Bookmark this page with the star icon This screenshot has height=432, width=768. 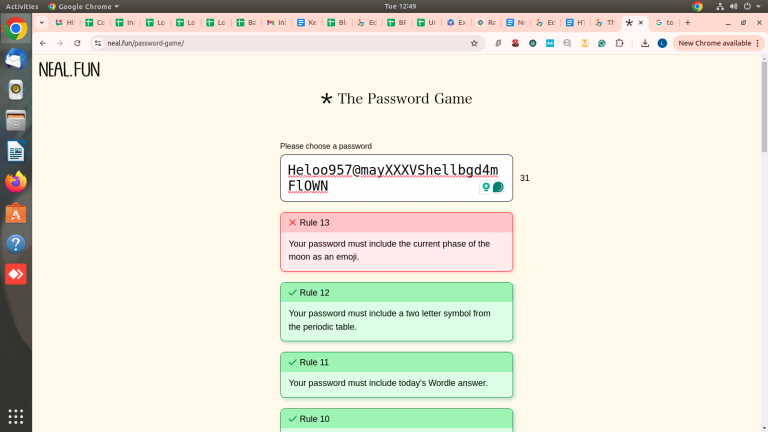(x=474, y=43)
